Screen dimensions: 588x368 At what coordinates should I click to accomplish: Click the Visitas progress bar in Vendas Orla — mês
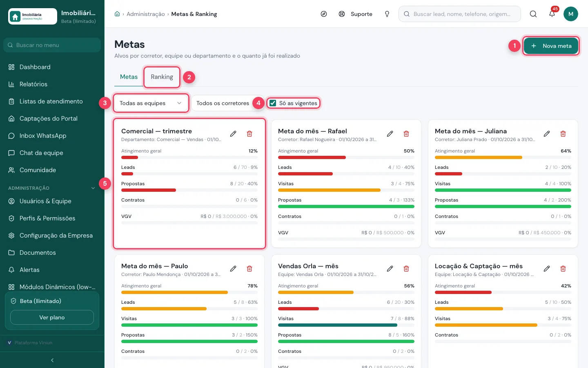[346, 325]
